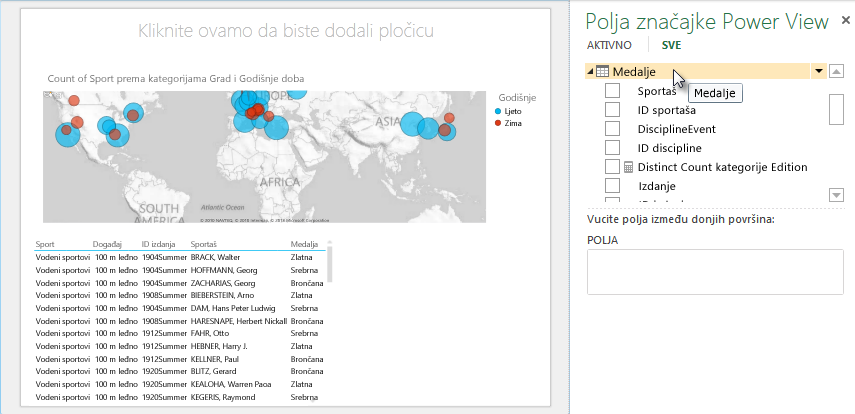Screen dimensions: 855x414
Task: Click the field list scroll-down arrow
Action: click(x=836, y=195)
